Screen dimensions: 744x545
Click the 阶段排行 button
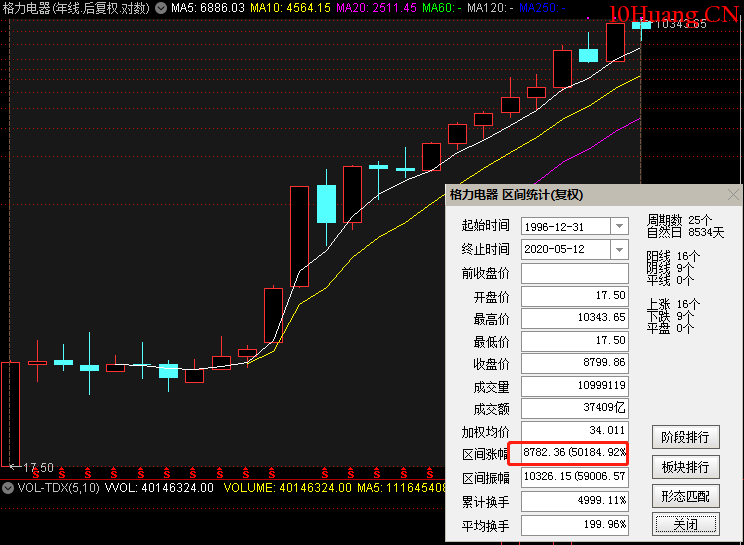tap(686, 437)
